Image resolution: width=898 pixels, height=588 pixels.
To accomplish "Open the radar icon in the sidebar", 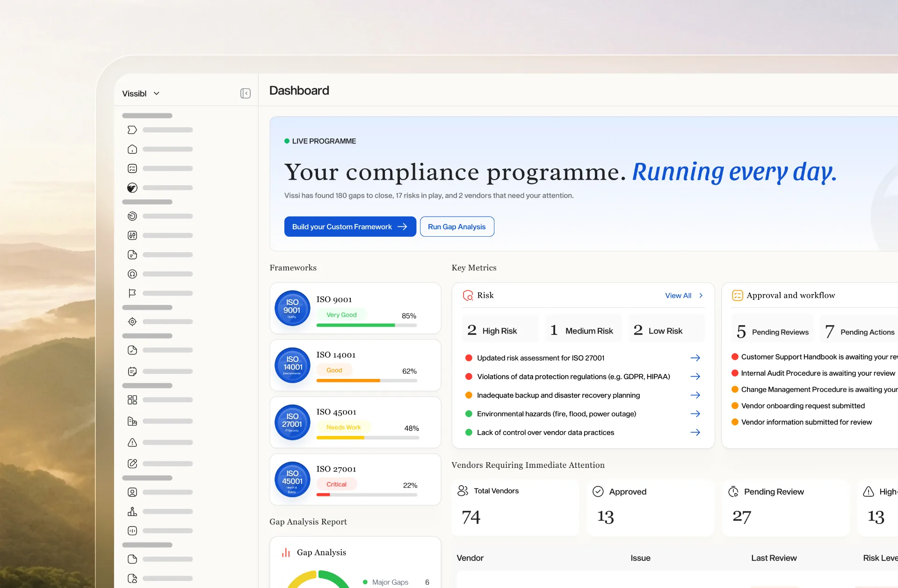I will click(132, 216).
